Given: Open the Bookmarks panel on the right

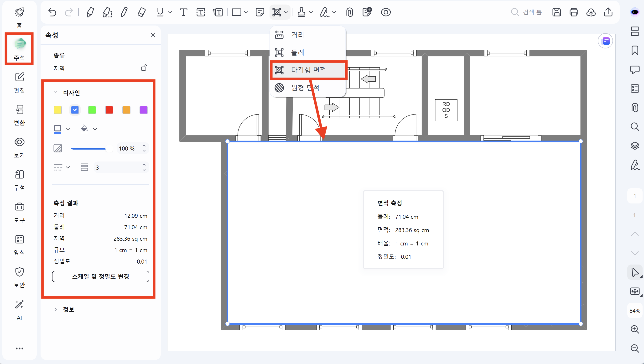Looking at the screenshot, I should 635,50.
